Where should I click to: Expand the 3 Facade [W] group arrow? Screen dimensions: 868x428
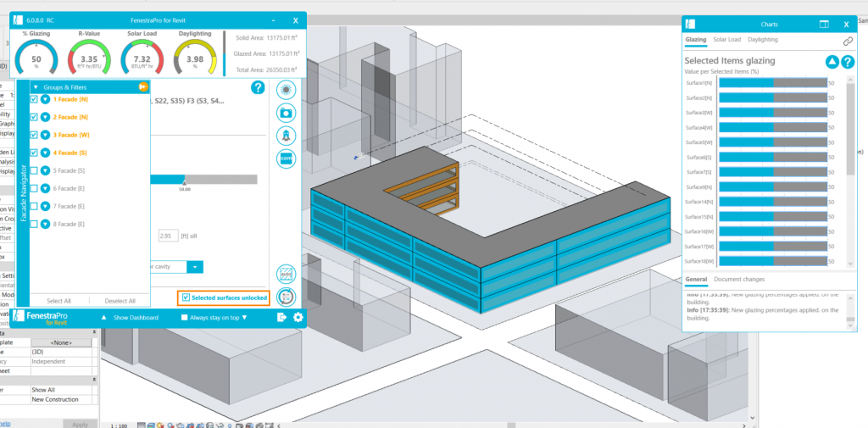coord(46,135)
